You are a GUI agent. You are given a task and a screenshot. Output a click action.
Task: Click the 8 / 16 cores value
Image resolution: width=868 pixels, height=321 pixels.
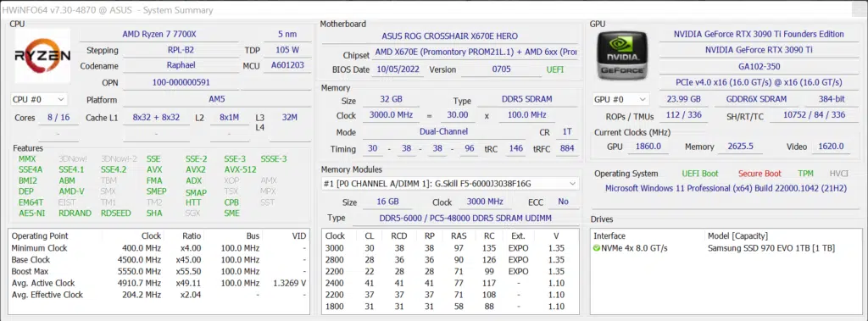[58, 118]
